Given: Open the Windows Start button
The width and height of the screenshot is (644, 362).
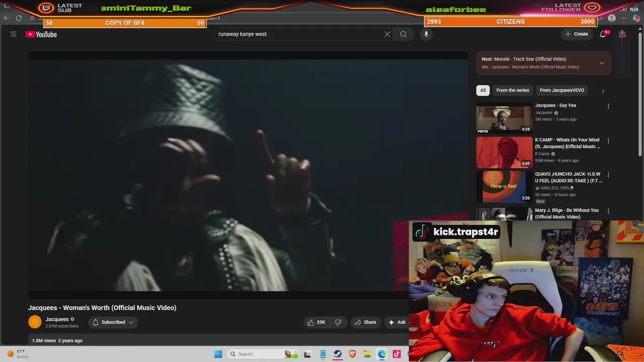Looking at the screenshot, I should pos(218,354).
